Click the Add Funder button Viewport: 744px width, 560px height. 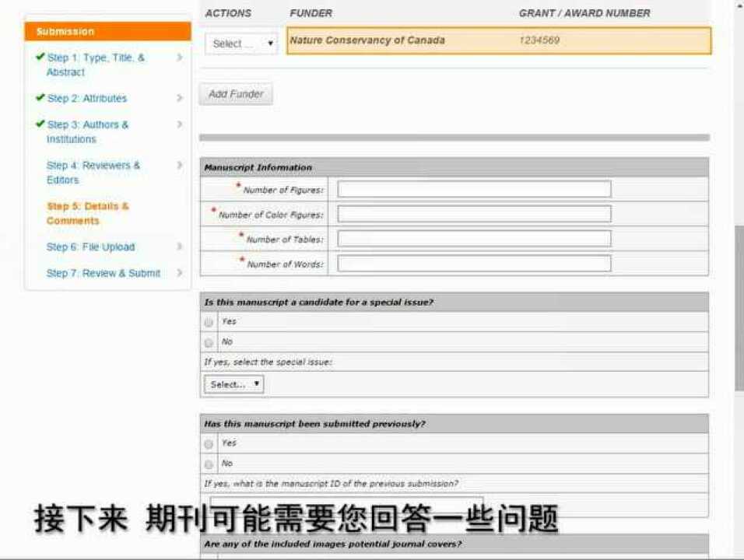(235, 93)
